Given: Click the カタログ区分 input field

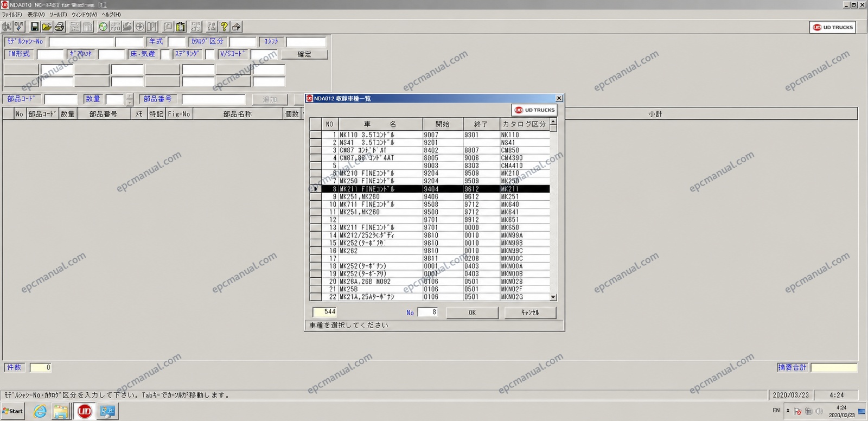Looking at the screenshot, I should pos(242,42).
